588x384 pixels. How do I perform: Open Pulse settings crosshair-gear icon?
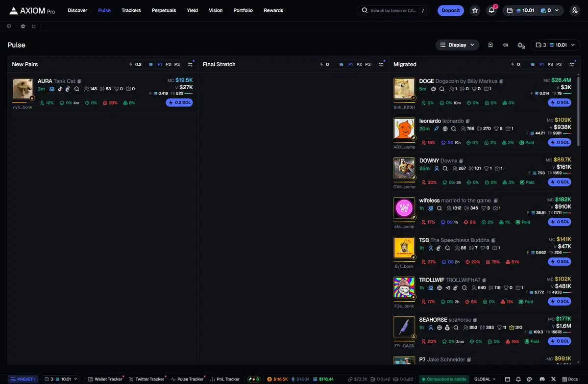(521, 45)
